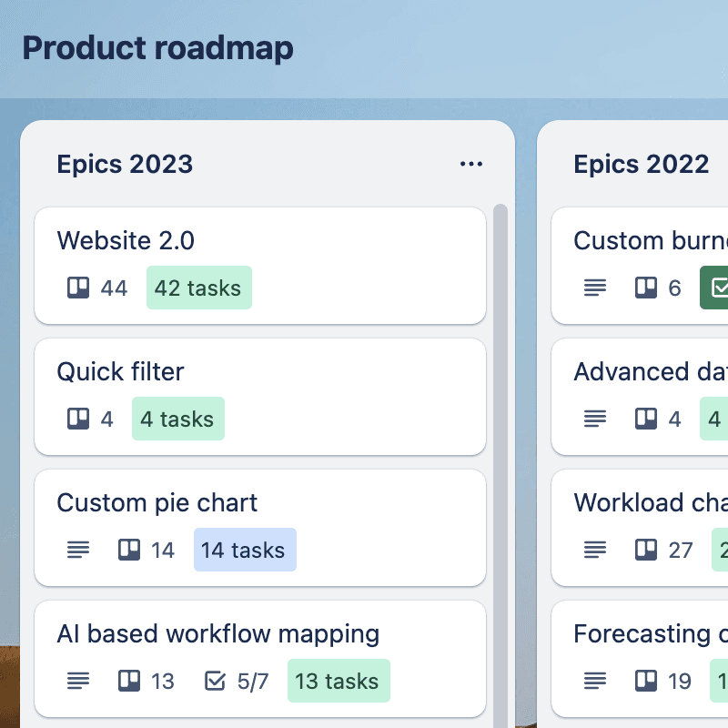Click the 13 tasks badge

339,681
